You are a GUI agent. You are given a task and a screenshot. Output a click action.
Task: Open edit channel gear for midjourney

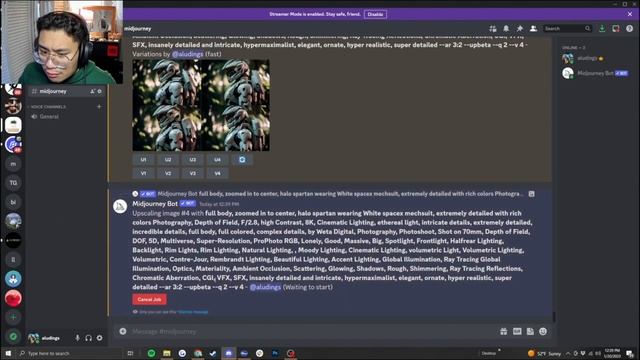pyautogui.click(x=100, y=91)
